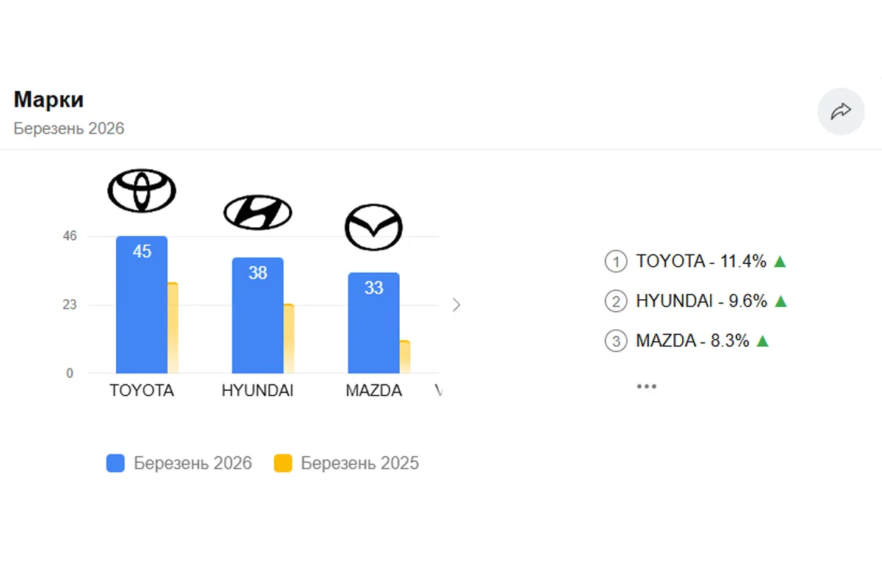Image resolution: width=882 pixels, height=588 pixels.
Task: Toggle the Березень 2025 legend series
Action: 346,463
